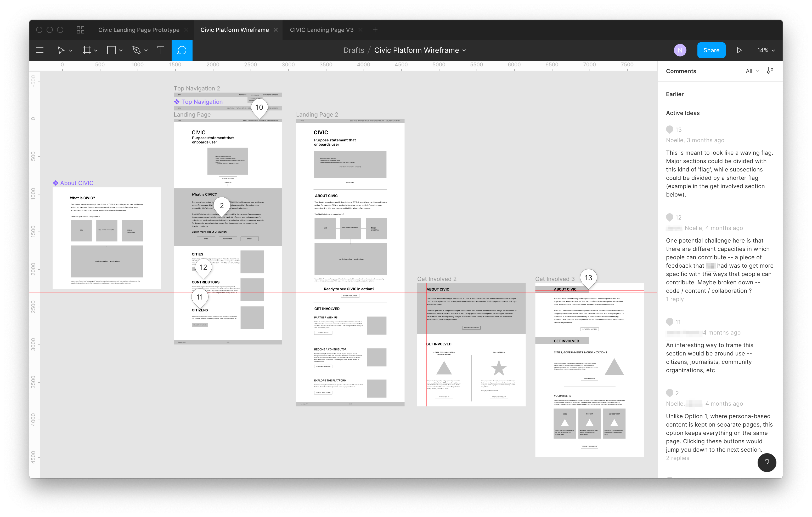Select the Text tool
Viewport: 812px width, 517px height.
pos(160,50)
